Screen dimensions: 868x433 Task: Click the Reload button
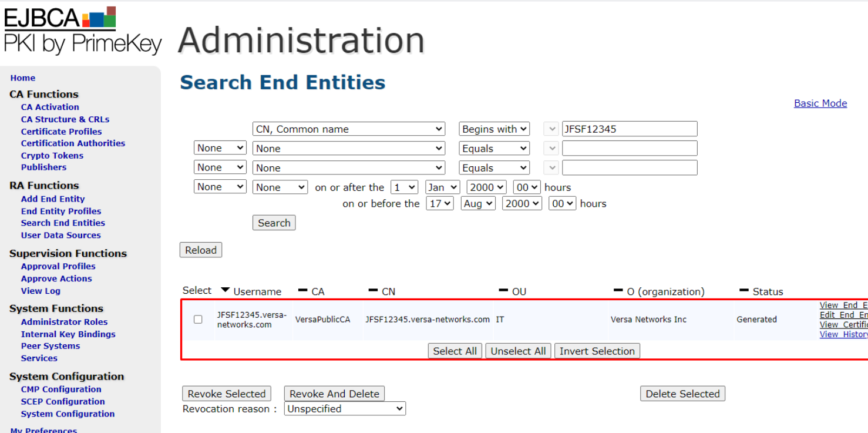[x=201, y=250]
